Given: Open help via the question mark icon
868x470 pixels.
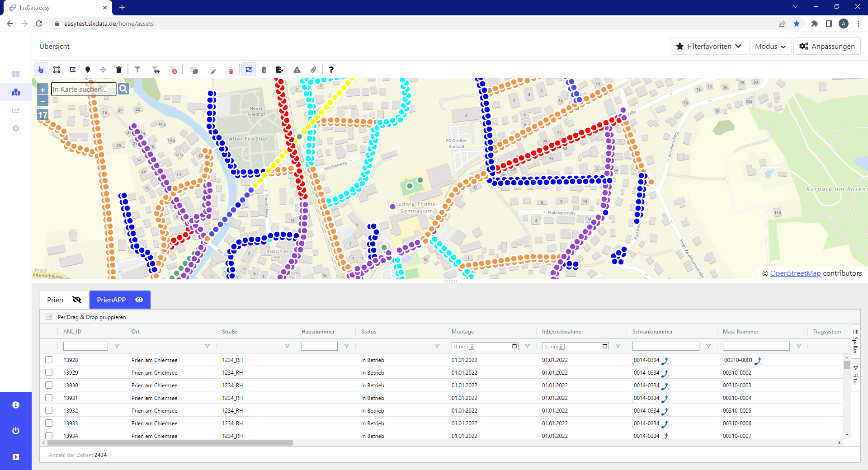Looking at the screenshot, I should pyautogui.click(x=331, y=70).
